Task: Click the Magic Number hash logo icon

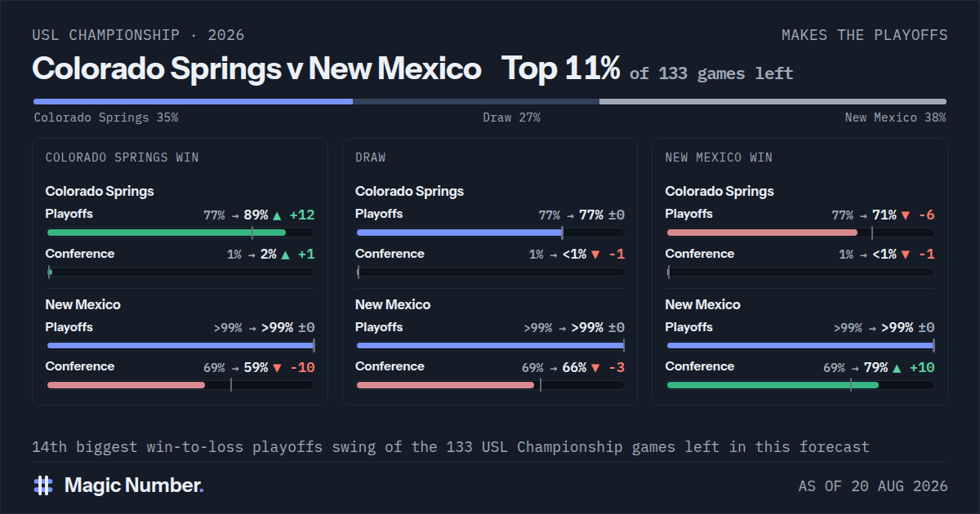Action: (43, 485)
